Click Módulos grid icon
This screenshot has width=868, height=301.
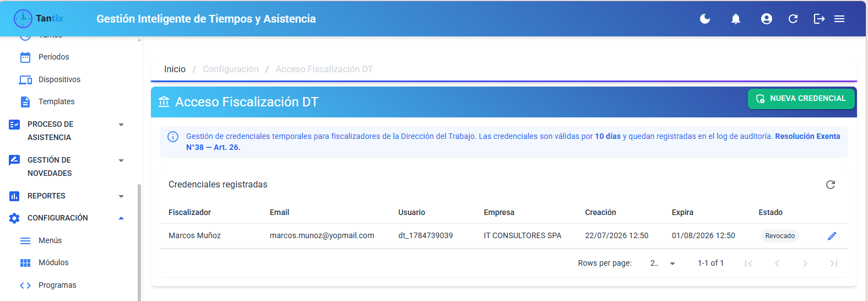tap(25, 263)
